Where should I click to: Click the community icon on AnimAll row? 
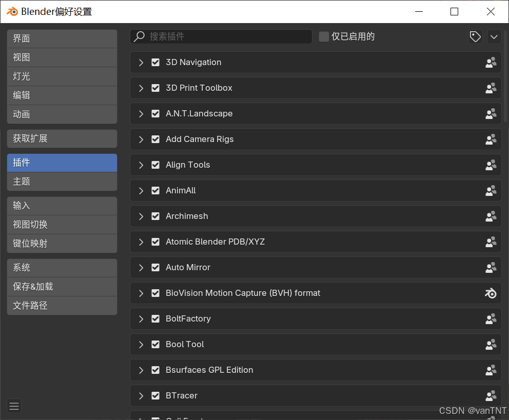point(491,190)
